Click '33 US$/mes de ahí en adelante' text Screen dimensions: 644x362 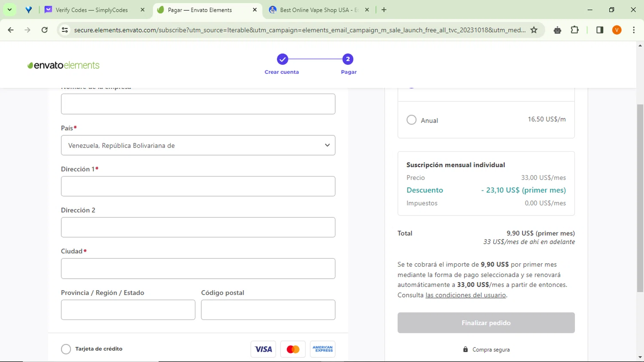pos(529,242)
